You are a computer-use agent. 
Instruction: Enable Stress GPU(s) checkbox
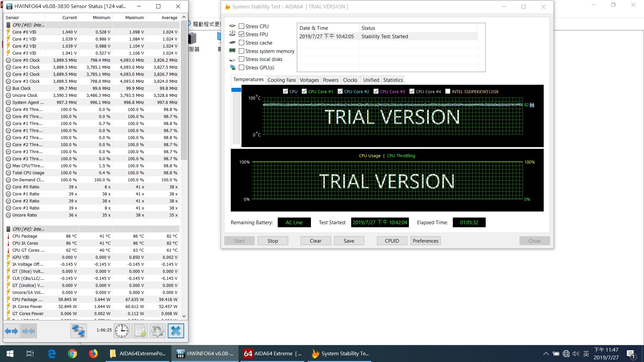click(x=241, y=67)
